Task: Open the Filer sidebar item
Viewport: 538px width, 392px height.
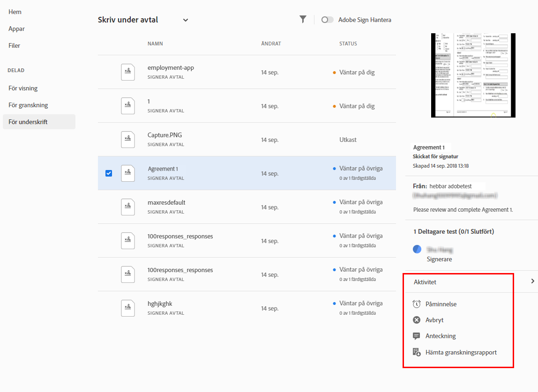Action: pyautogui.click(x=15, y=45)
